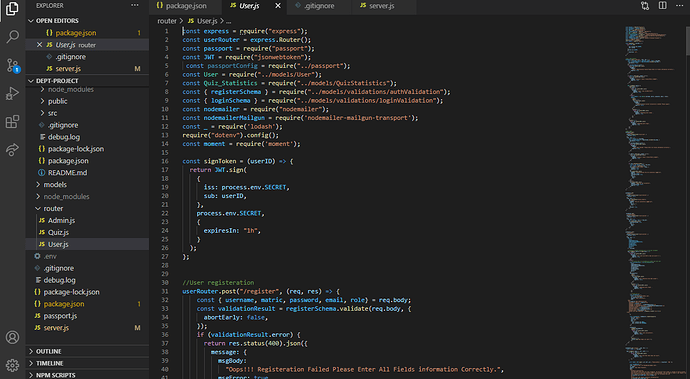Expand the Outline section

87,351
